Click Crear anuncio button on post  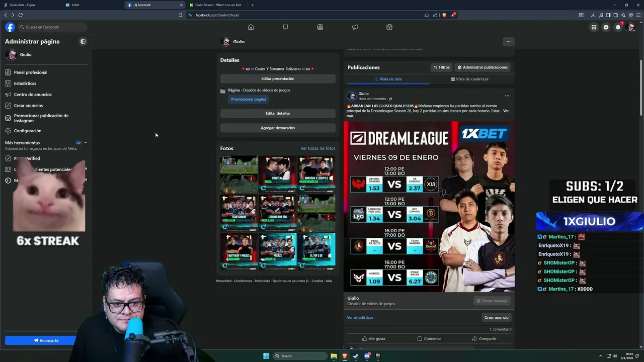click(497, 317)
